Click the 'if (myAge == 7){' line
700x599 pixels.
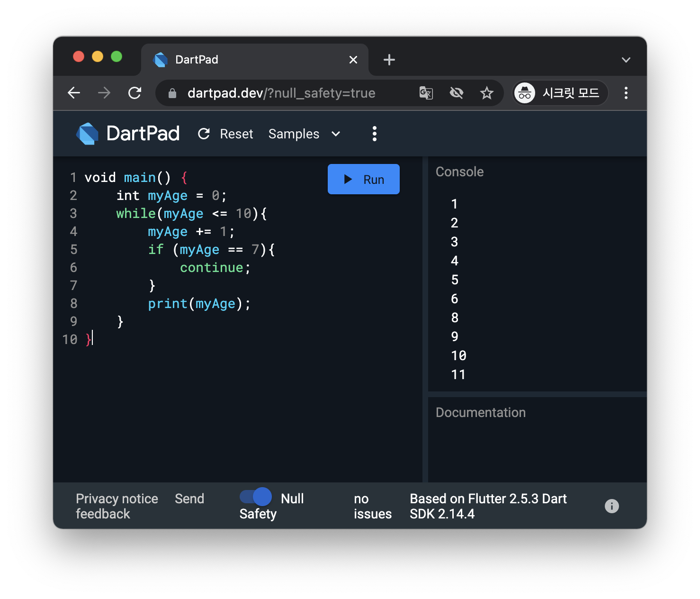211,250
